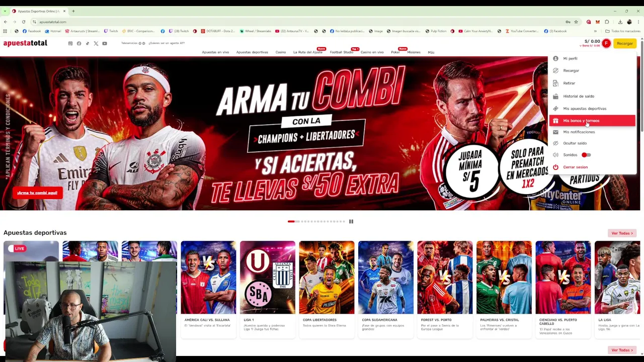This screenshot has width=644, height=362.
Task: Select Recargar in the user menu
Action: point(592,70)
